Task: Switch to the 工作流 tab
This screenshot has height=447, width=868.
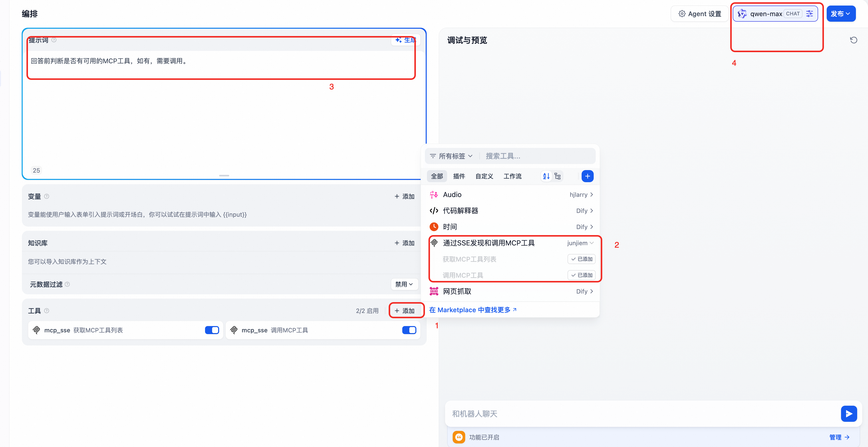Action: coord(512,176)
